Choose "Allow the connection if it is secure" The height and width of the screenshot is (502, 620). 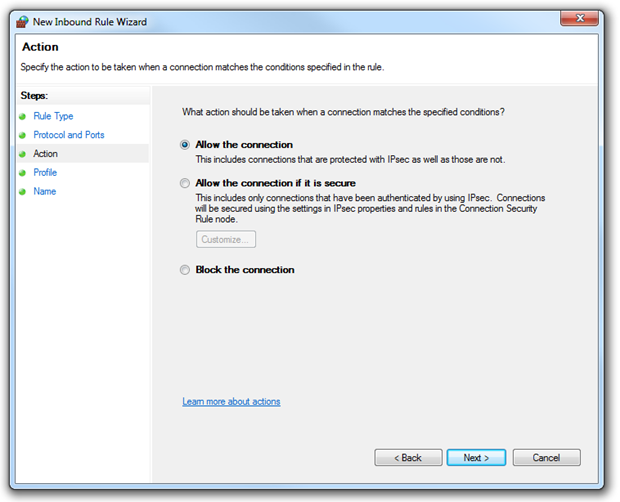pyautogui.click(x=184, y=183)
